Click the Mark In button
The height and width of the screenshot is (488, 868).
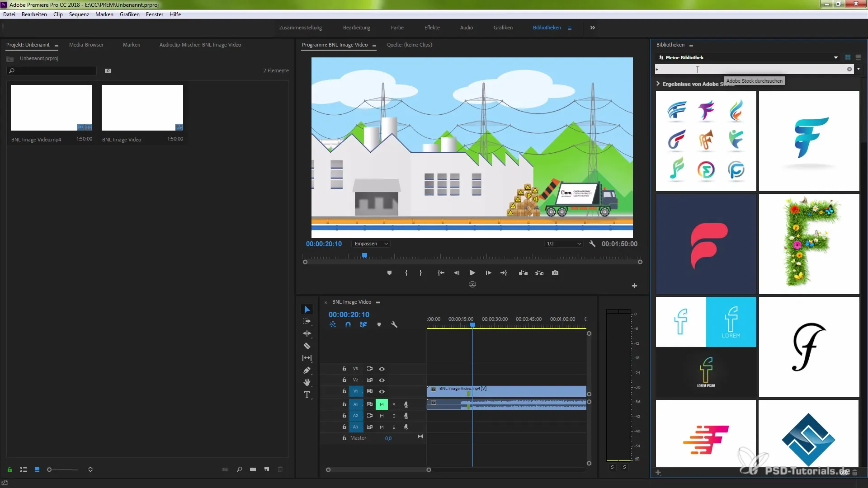[406, 273]
